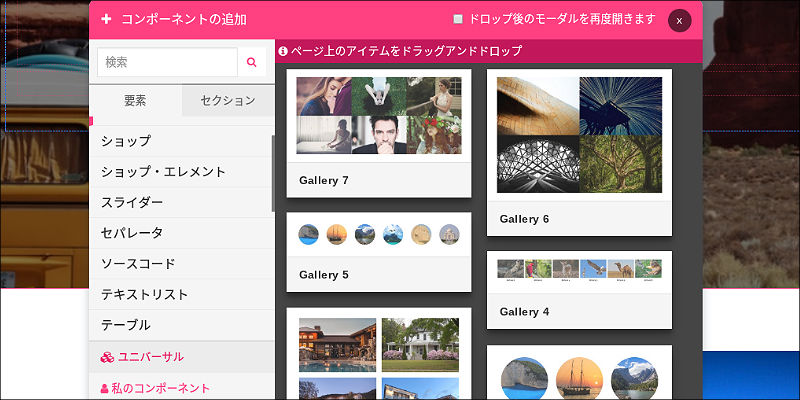This screenshot has width=800, height=400.
Task: Click ページ上のアイテムをドラッグアンドドロップ hint text
Action: [407, 51]
